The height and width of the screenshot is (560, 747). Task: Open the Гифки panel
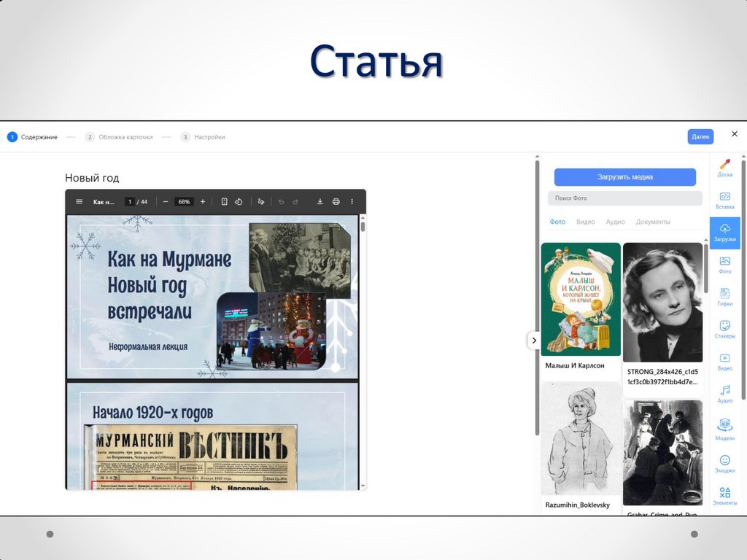click(724, 297)
